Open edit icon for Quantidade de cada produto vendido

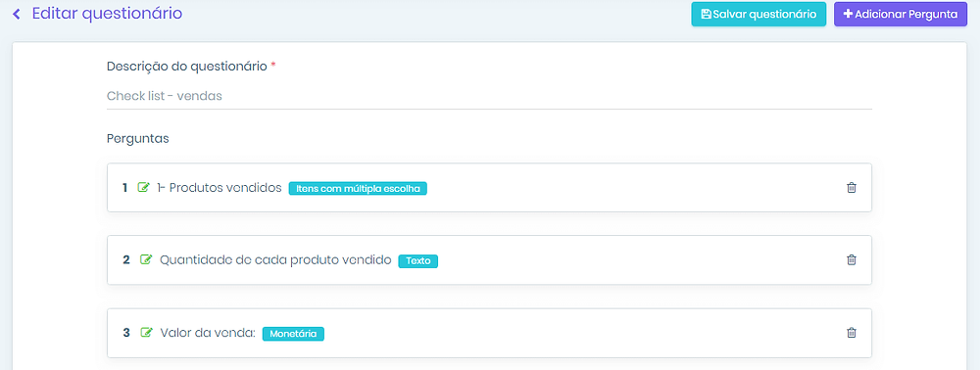(x=146, y=259)
